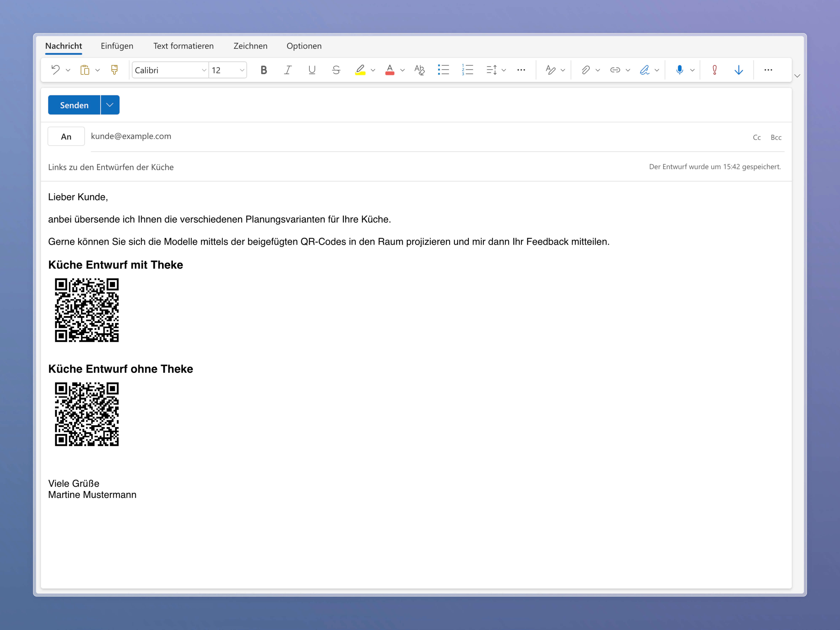The image size is (840, 630).
Task: Click the Senden button
Action: [74, 105]
